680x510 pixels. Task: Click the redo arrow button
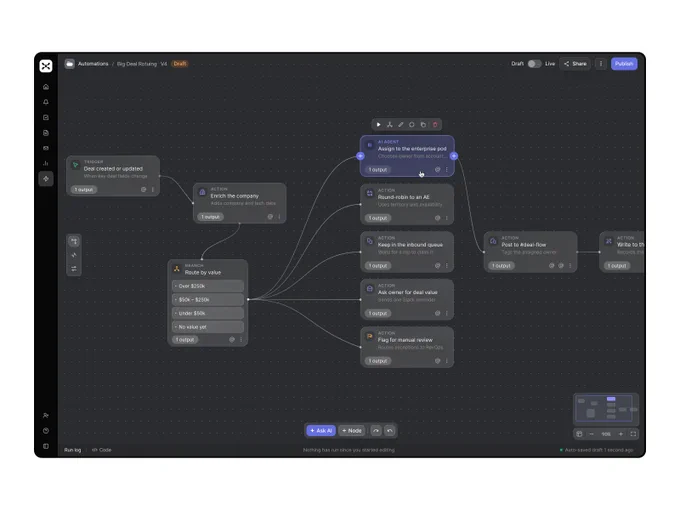click(x=376, y=431)
